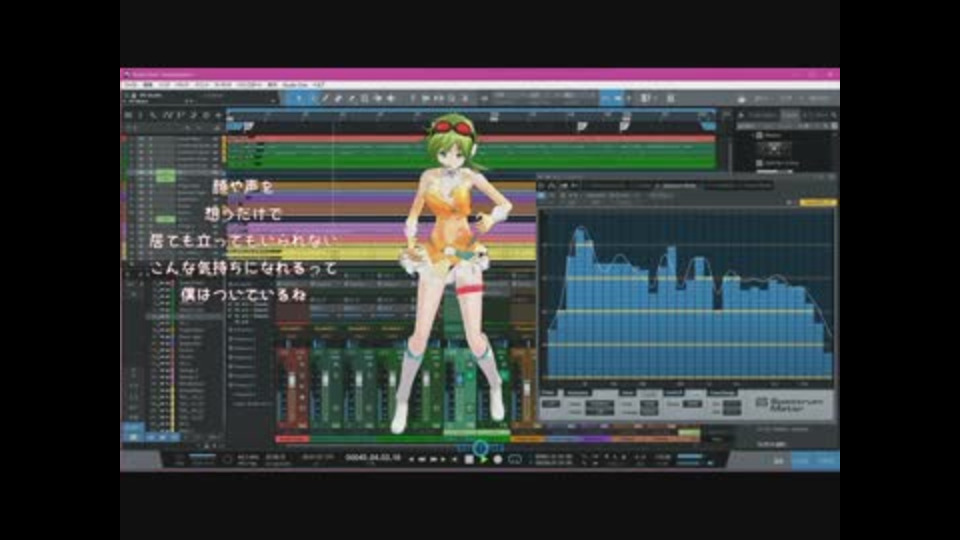The width and height of the screenshot is (960, 540).
Task: Click the Spectrum Meter logo
Action: click(x=789, y=404)
